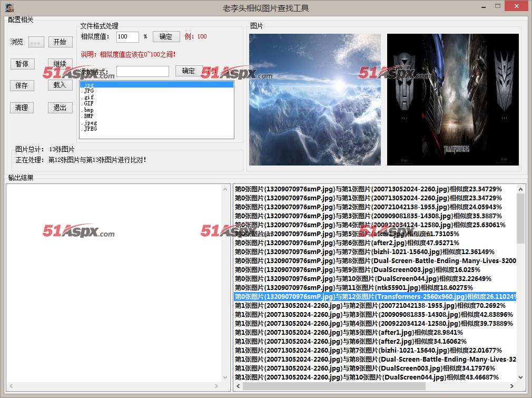Select lowercase .gif in the format list
Image resolution: width=532 pixels, height=398 pixels.
[88, 98]
